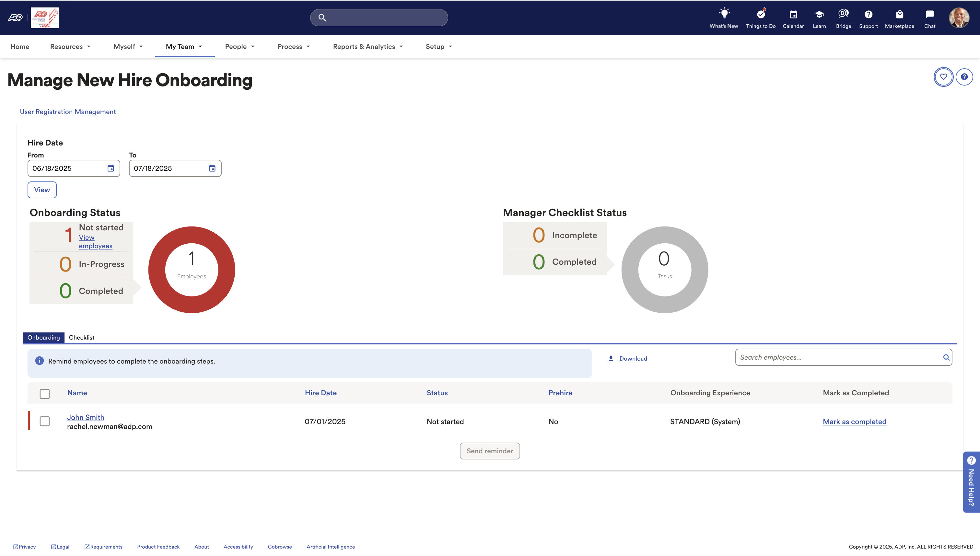Switch to the Checklist tab
Image resolution: width=980 pixels, height=556 pixels.
click(x=81, y=337)
